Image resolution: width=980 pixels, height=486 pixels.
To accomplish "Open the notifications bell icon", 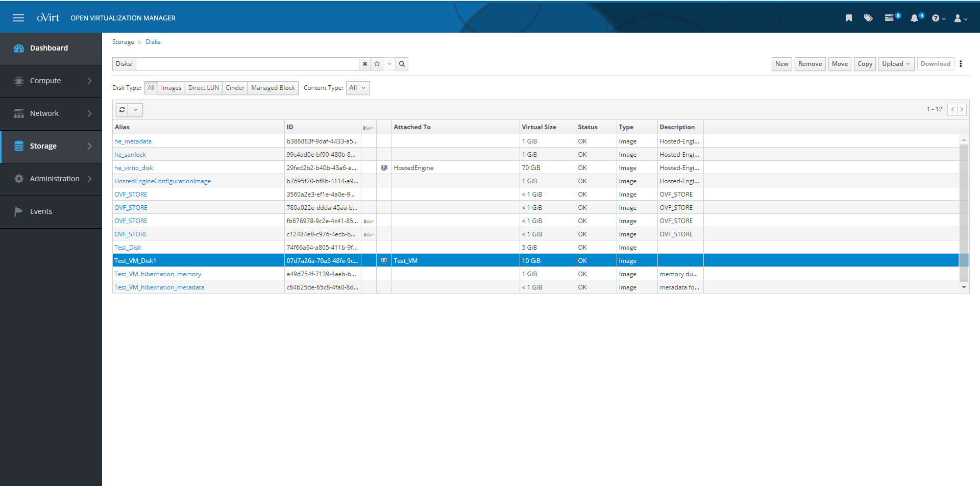I will click(x=915, y=18).
